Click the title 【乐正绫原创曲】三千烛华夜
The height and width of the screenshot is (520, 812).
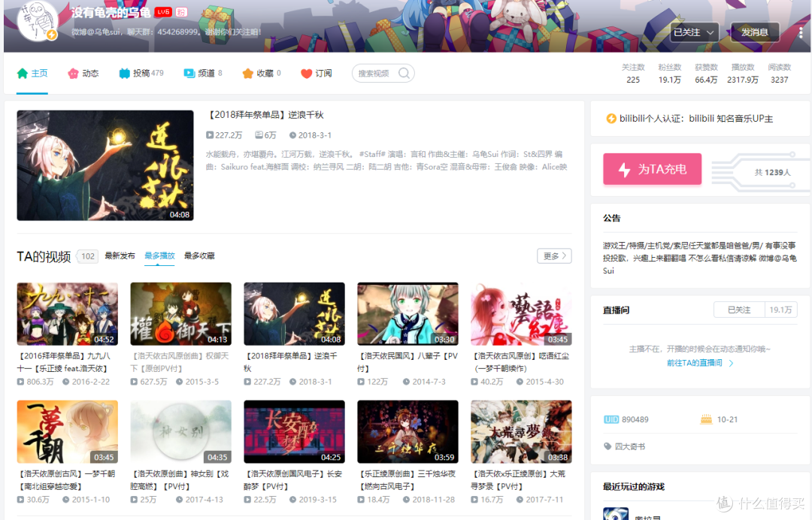[408, 480]
